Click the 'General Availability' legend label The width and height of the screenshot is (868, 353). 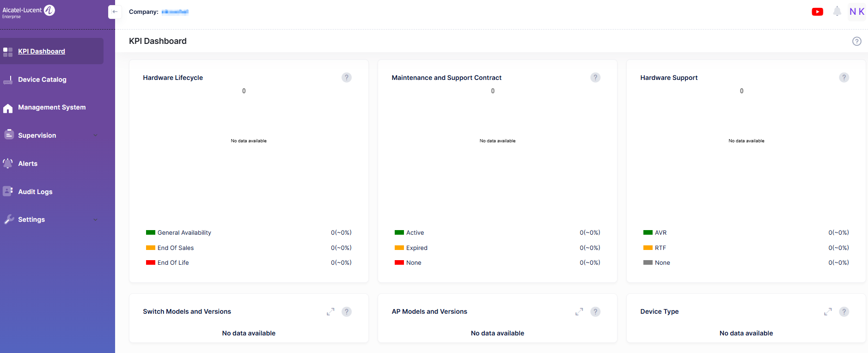pos(184,232)
